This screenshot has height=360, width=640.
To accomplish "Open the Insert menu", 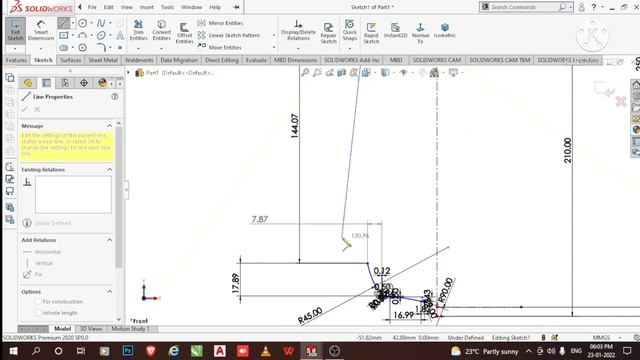I will pyautogui.click(x=147, y=7).
